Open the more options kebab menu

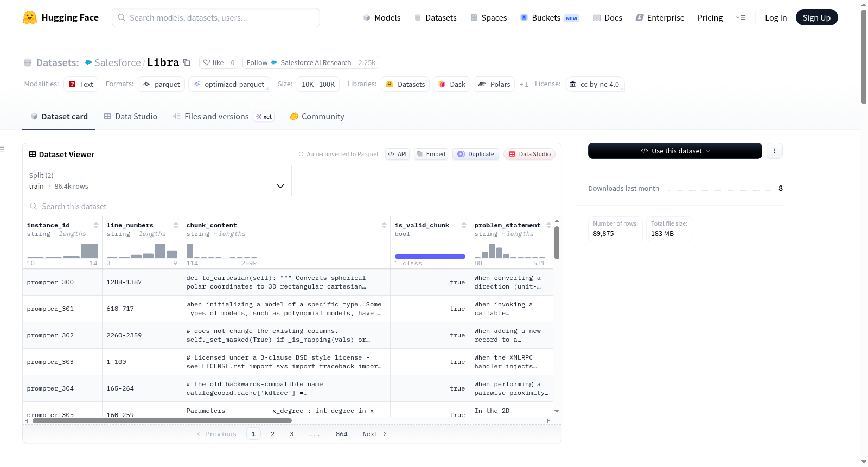(775, 151)
